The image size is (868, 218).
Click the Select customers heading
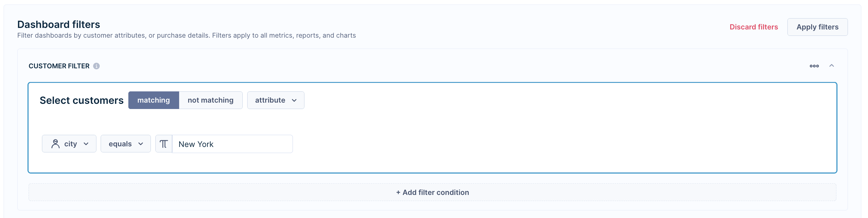(x=82, y=100)
